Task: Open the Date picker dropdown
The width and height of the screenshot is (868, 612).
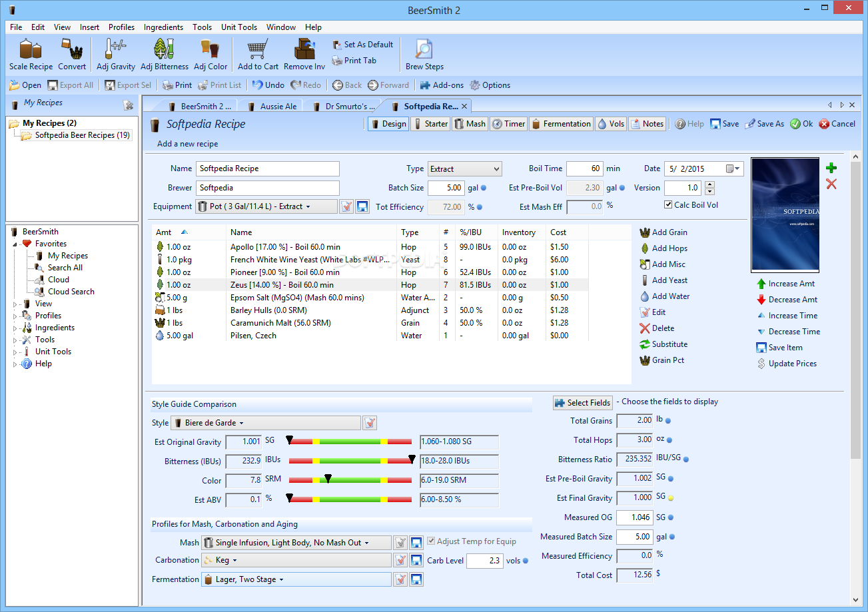Action: tap(734, 168)
